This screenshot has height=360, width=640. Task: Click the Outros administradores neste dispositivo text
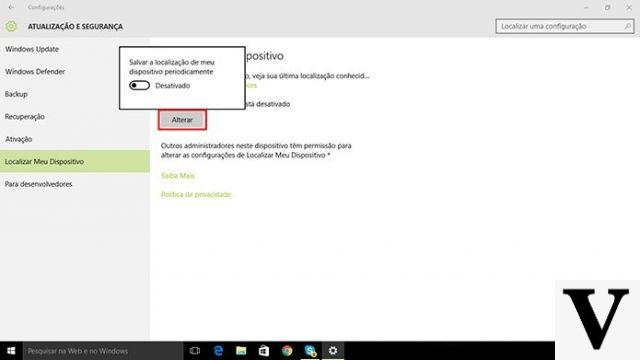pyautogui.click(x=256, y=150)
